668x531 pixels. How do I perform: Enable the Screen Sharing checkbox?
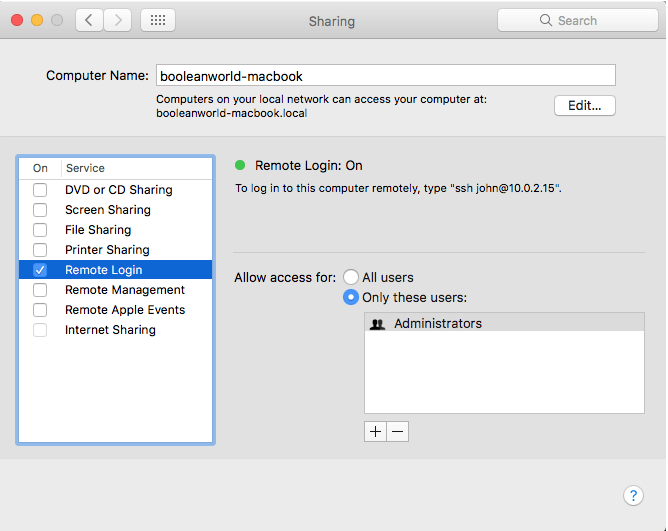40,210
